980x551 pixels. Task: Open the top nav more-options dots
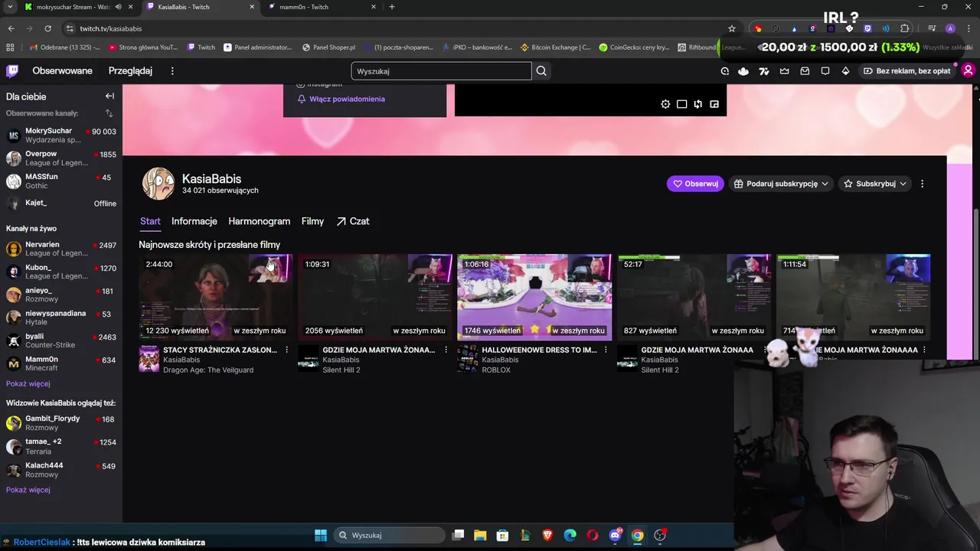coord(172,71)
